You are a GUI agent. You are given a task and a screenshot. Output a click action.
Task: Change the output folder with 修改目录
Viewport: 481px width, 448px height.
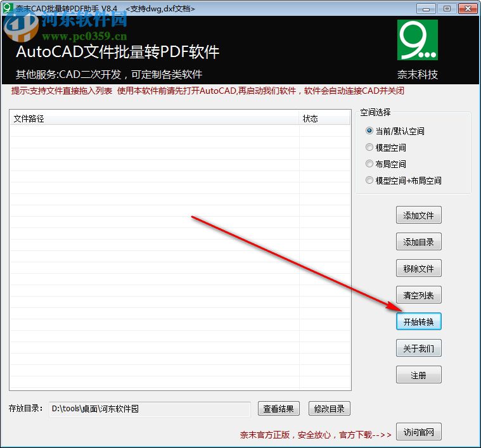point(329,409)
